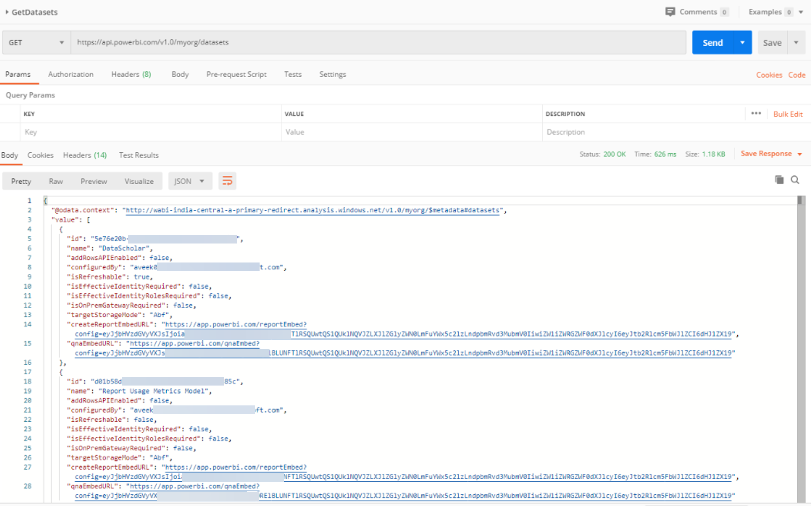Screen dimensions: 812x506
Task: Open the GET method dropdown
Action: (x=36, y=42)
